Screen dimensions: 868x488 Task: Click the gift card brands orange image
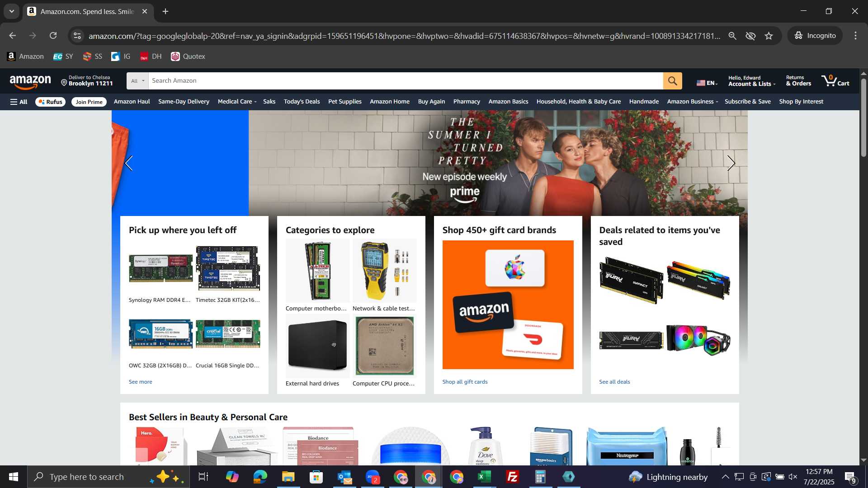pyautogui.click(x=508, y=305)
